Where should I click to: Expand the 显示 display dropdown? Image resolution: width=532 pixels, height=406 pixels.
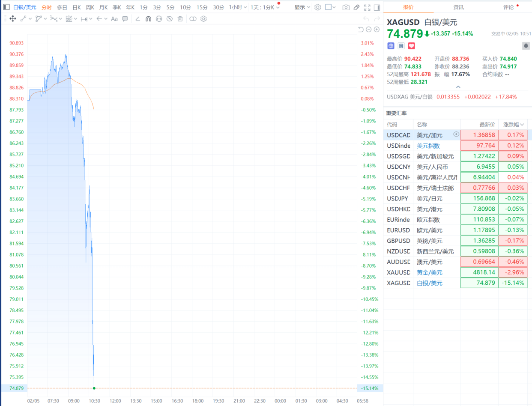click(x=302, y=7)
